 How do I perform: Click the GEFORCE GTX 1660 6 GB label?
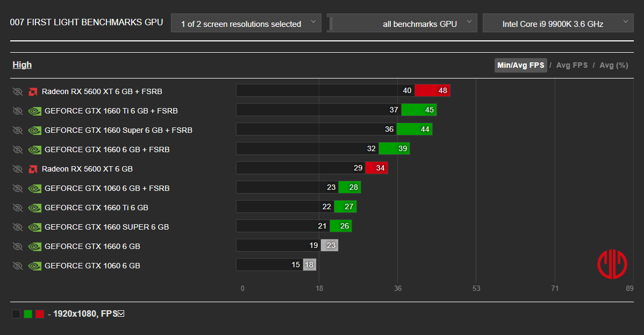click(x=92, y=246)
